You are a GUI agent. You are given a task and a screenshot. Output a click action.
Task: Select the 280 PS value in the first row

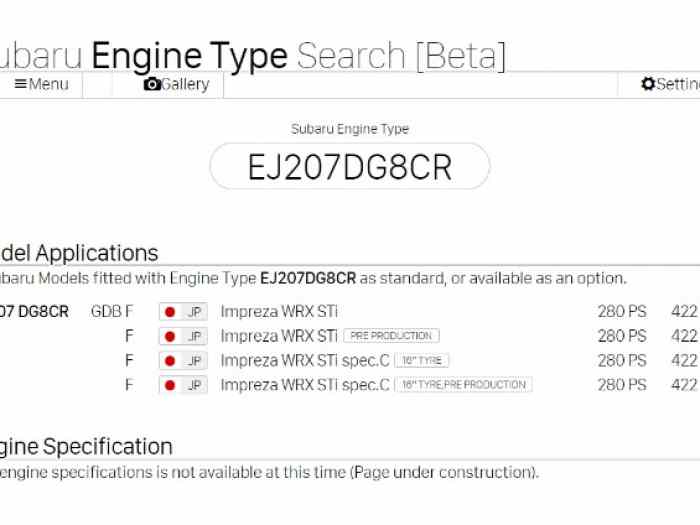pos(622,312)
